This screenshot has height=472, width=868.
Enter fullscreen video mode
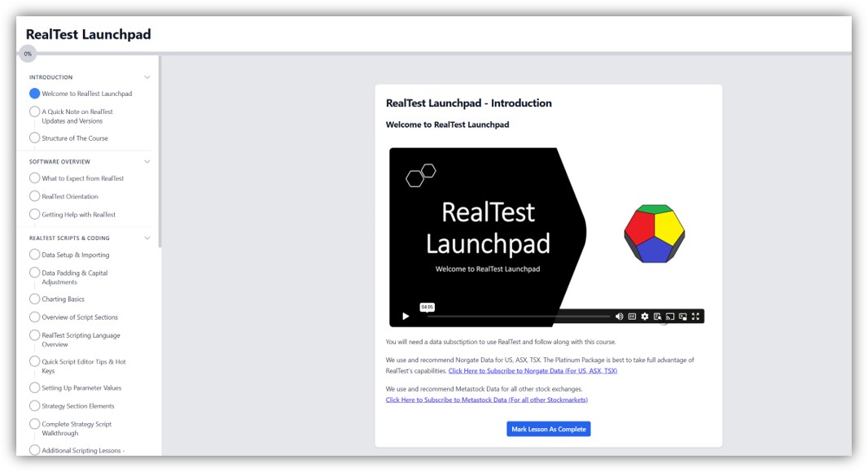pos(695,317)
